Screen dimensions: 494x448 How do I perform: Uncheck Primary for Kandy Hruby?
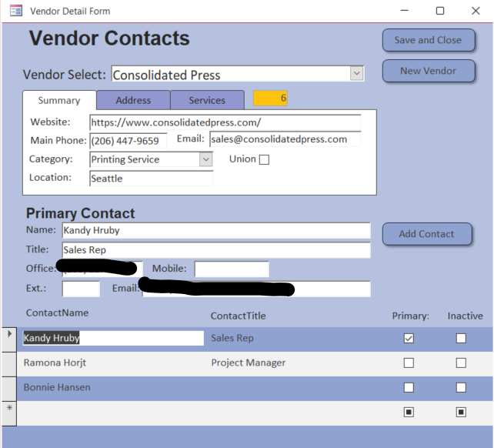click(x=409, y=338)
